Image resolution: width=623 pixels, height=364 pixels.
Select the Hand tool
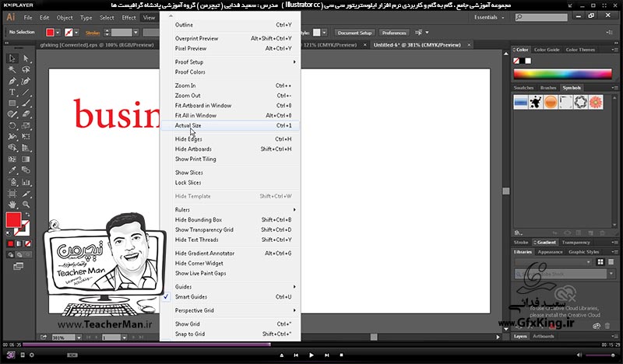point(12,205)
